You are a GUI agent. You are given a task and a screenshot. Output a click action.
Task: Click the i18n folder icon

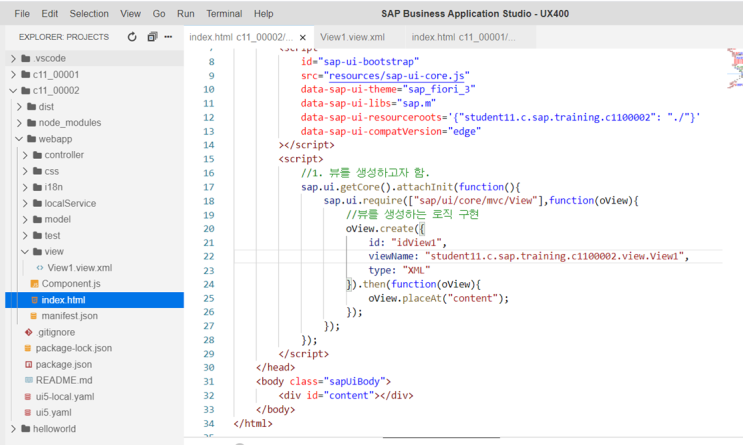click(37, 187)
